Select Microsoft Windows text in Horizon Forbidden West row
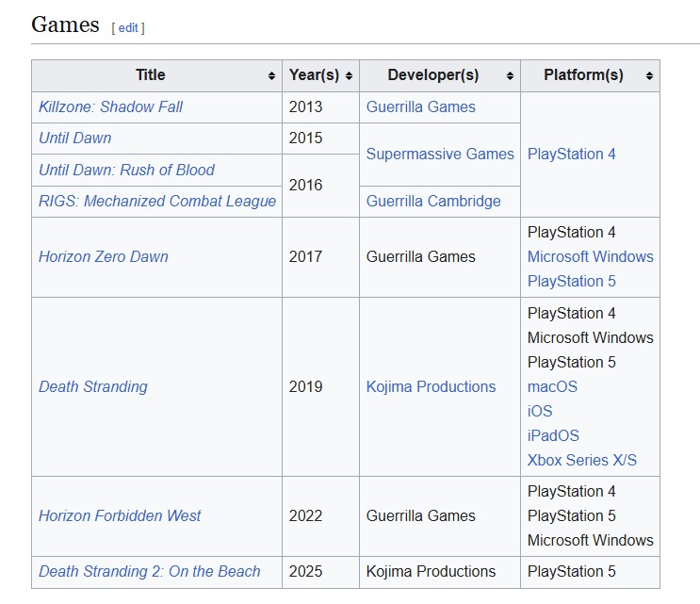 coord(590,541)
